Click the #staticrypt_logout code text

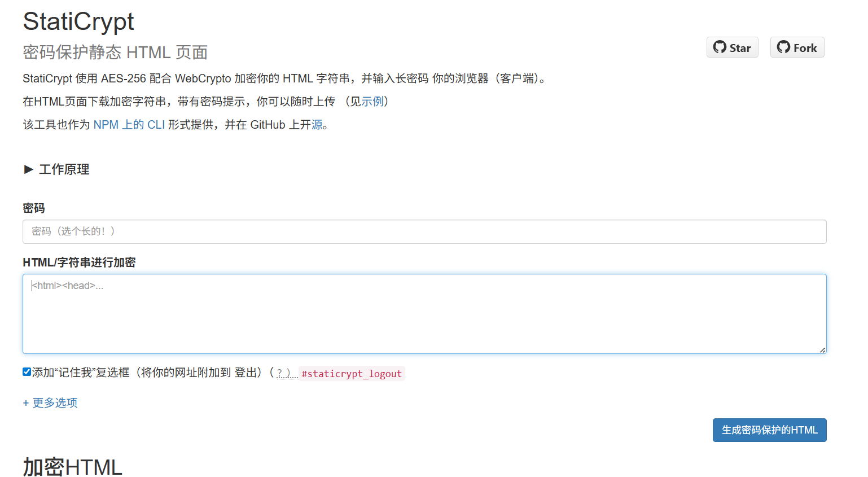click(x=352, y=374)
